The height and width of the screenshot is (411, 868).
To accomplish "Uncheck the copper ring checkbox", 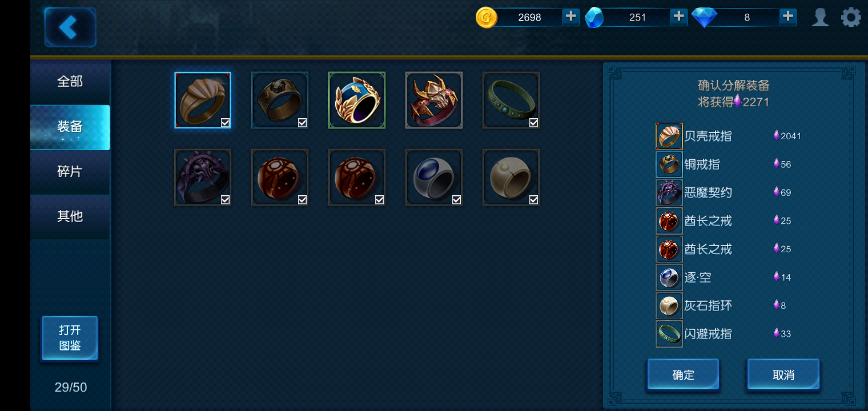I will pyautogui.click(x=302, y=123).
